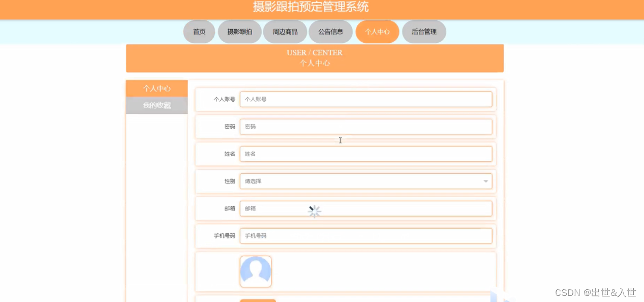This screenshot has width=644, height=302.
Task: Select 个人中心 in the left sidebar
Action: [157, 88]
